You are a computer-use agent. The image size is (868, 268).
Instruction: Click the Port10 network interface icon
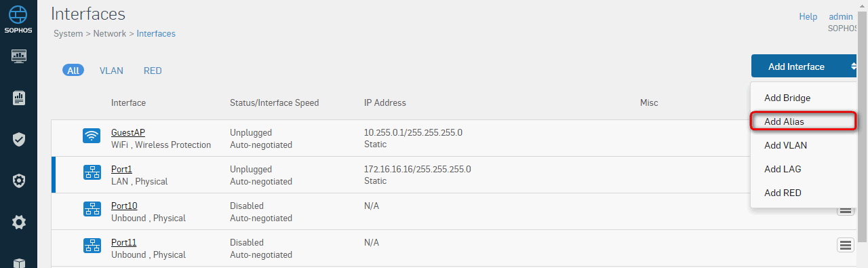(x=92, y=209)
